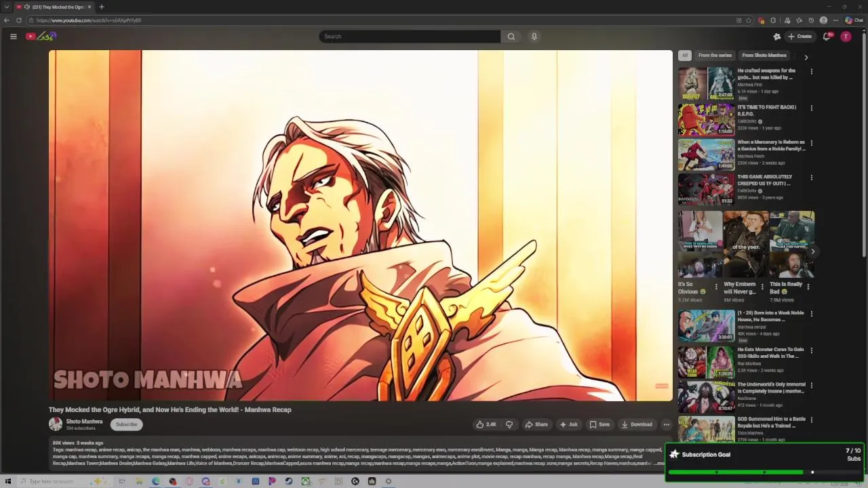Screen dimensions: 868x488
Task: Go back with the browser back arrow
Action: click(7, 20)
